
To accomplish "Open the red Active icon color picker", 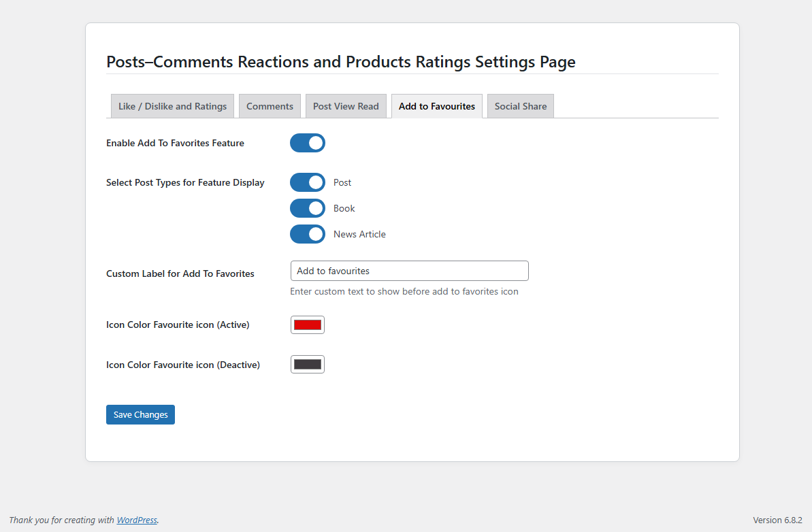I will coord(308,325).
